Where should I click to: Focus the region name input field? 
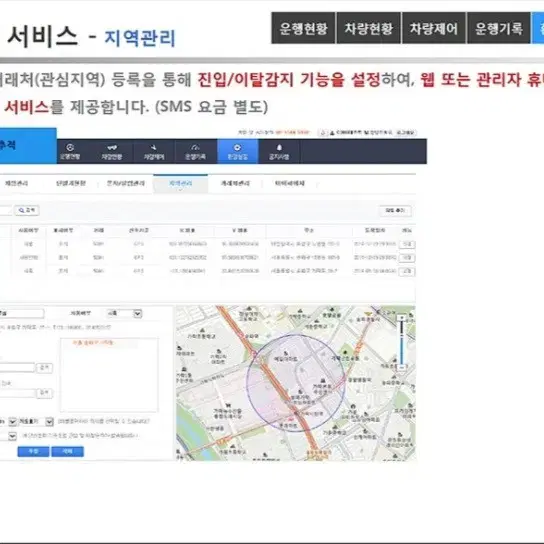[x=22, y=314]
